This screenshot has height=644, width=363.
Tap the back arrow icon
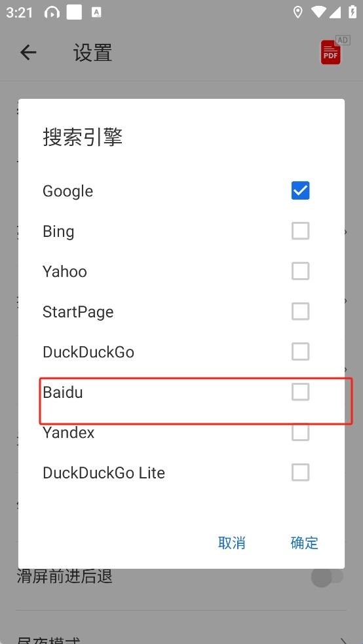[28, 52]
